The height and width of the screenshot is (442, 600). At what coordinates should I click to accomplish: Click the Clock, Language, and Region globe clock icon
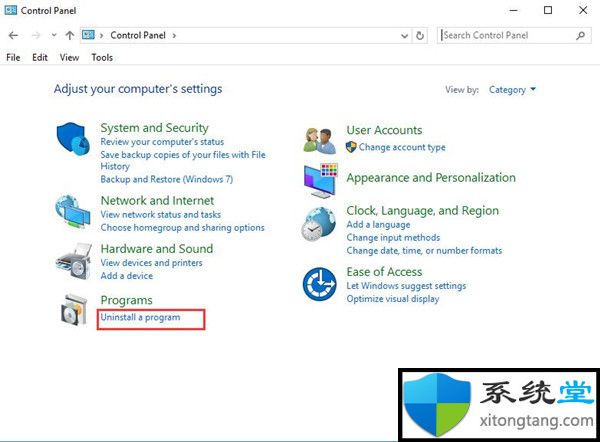point(318,224)
